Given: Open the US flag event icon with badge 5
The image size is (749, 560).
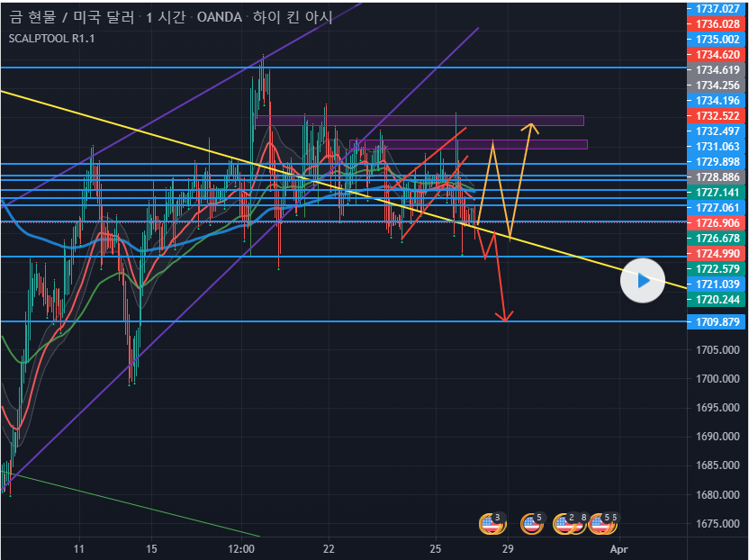Looking at the screenshot, I should [x=532, y=521].
